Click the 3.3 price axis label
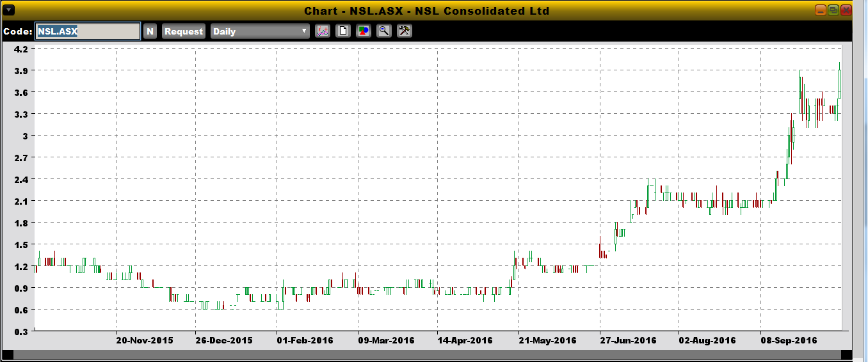The width and height of the screenshot is (868, 362). tap(20, 114)
